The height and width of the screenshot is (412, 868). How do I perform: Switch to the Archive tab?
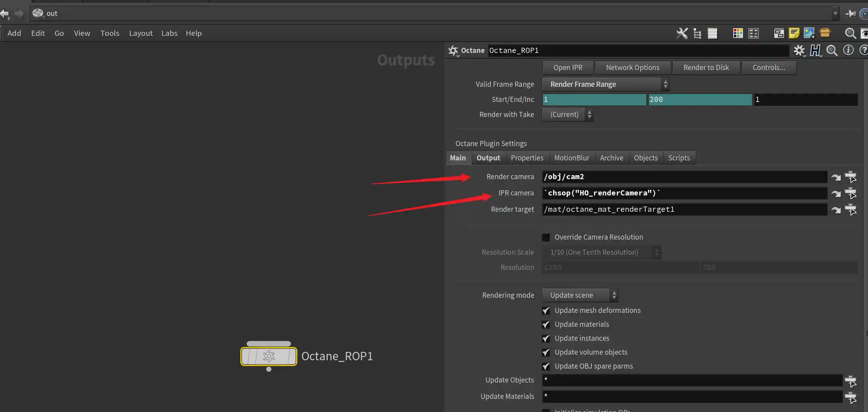click(x=611, y=158)
